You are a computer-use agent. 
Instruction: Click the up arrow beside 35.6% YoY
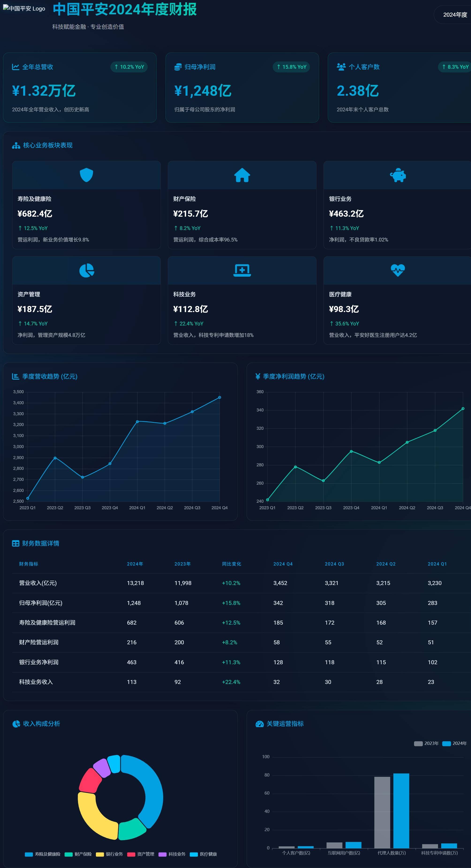click(332, 324)
